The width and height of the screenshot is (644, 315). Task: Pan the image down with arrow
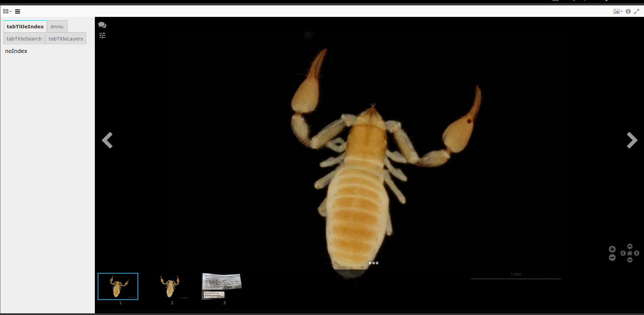pyautogui.click(x=630, y=260)
